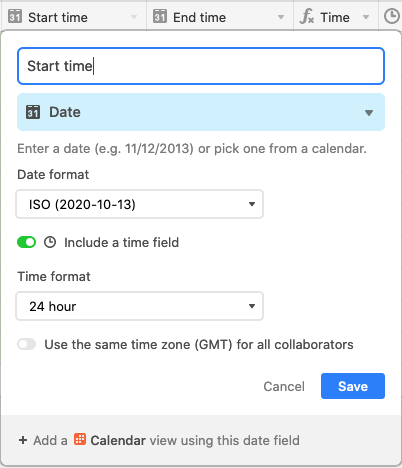Open the 24 hour time format dropdown

[x=140, y=306]
